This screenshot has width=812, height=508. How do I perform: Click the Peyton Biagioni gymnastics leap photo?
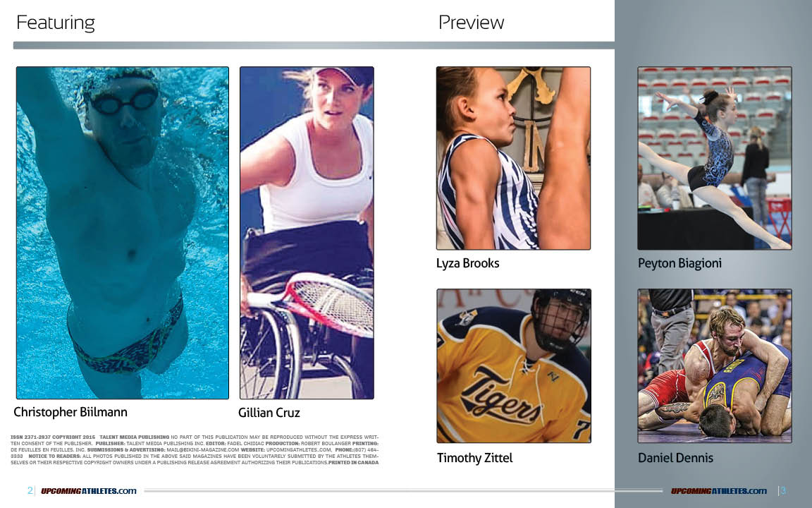point(715,158)
